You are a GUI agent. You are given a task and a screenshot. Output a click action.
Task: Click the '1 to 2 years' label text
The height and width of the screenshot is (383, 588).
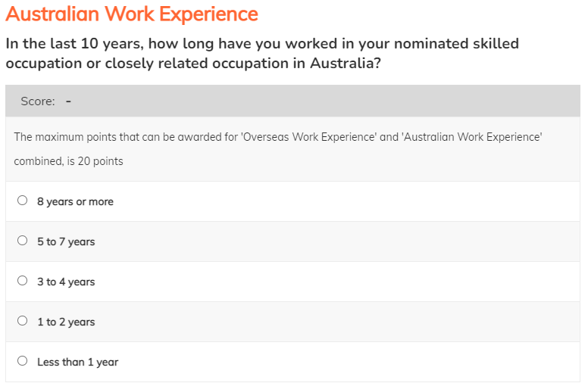coord(66,322)
